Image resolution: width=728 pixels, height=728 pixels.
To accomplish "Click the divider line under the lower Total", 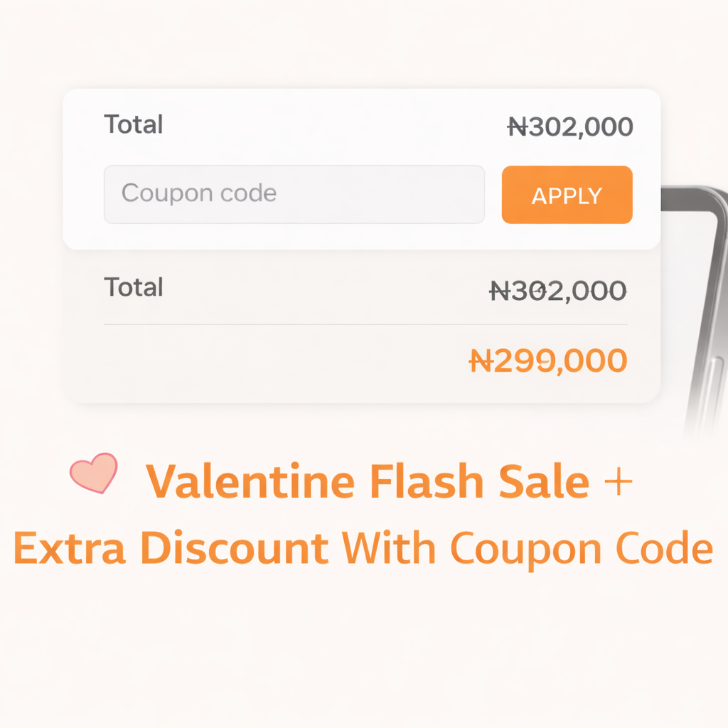I will (364, 326).
